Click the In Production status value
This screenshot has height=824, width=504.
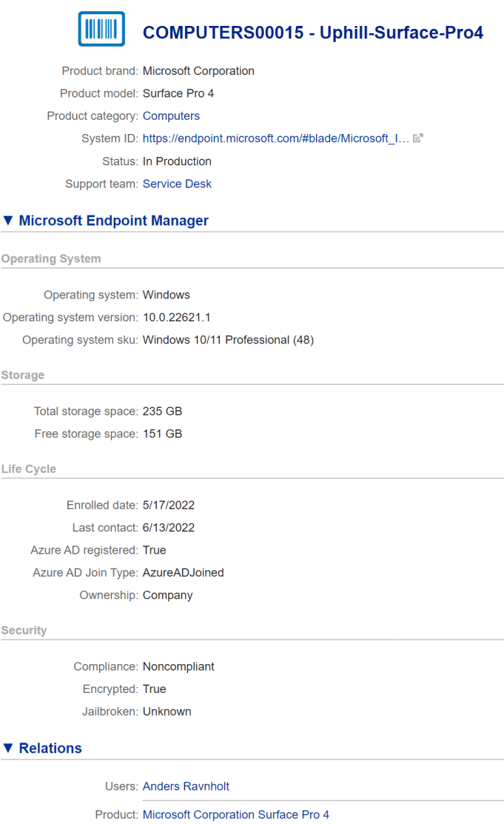[x=177, y=161]
